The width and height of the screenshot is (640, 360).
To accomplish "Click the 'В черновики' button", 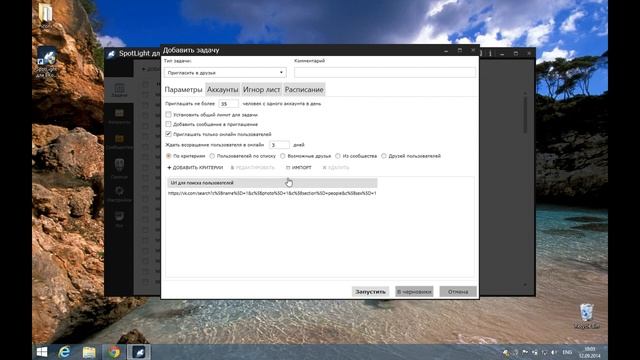I will (x=414, y=291).
